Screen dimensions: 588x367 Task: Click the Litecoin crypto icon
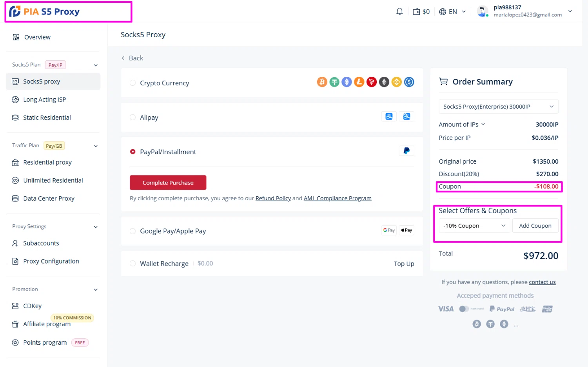pos(359,82)
